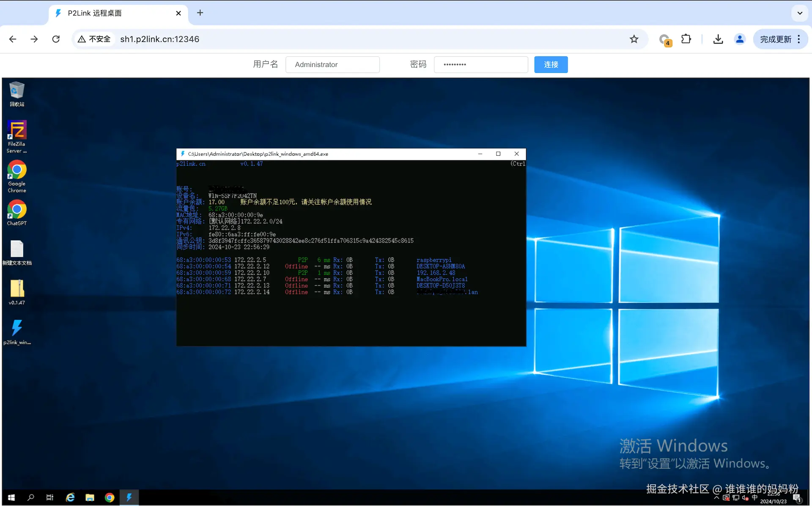Focus the 用户名 username input field

332,65
